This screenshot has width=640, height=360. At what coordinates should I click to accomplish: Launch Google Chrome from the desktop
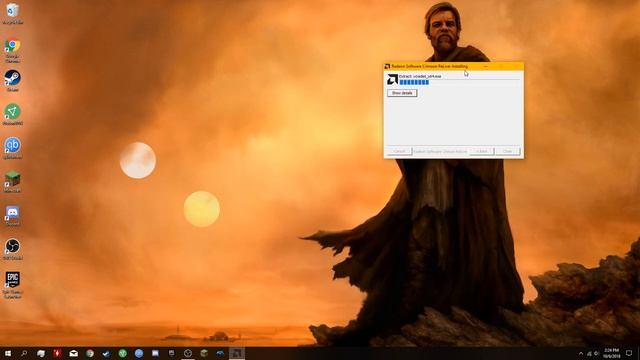13,49
